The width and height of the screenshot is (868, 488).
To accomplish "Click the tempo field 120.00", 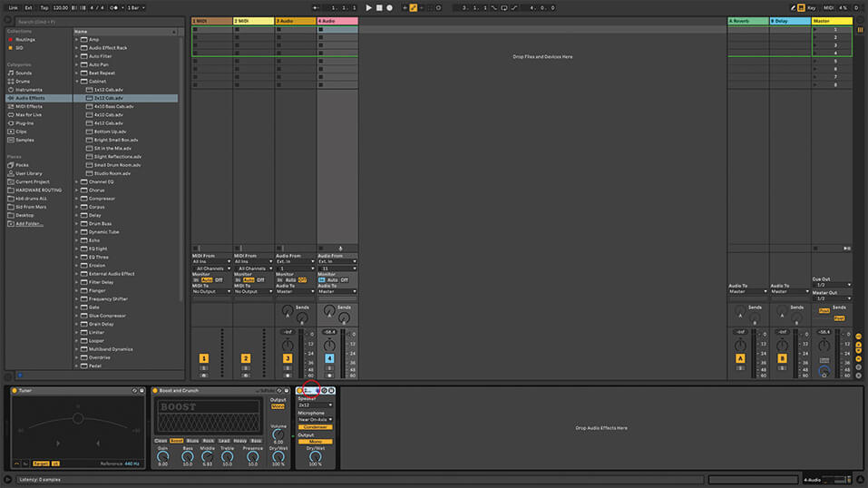I will point(60,8).
